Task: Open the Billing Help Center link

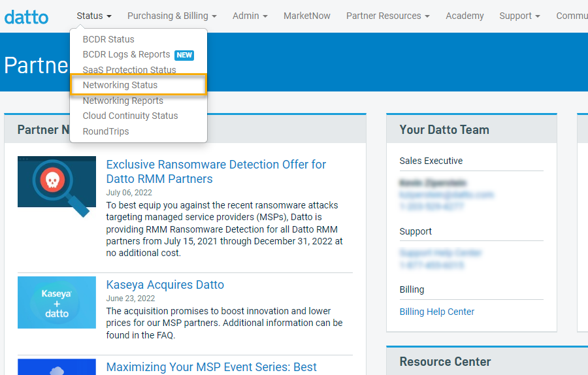Action: click(x=437, y=312)
